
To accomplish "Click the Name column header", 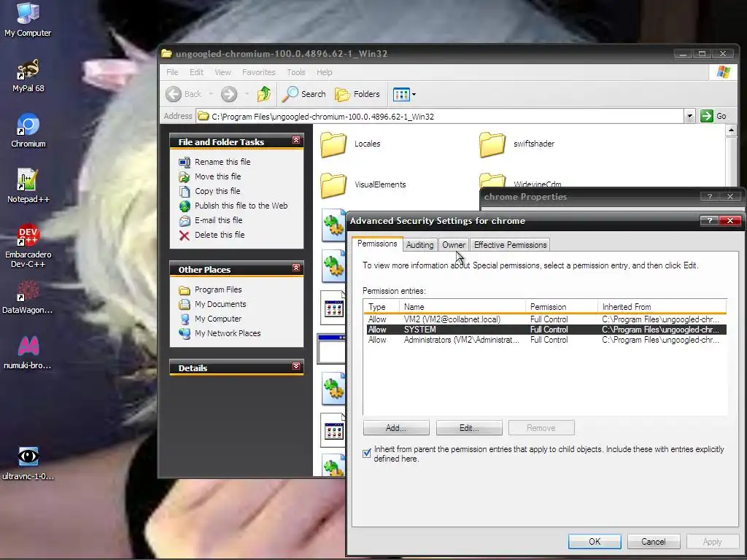I will (462, 307).
